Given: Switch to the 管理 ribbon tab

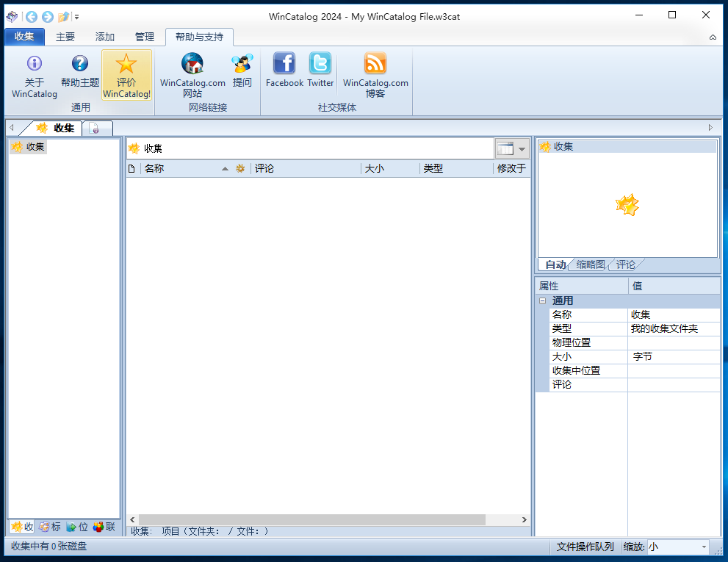Looking at the screenshot, I should pos(145,37).
